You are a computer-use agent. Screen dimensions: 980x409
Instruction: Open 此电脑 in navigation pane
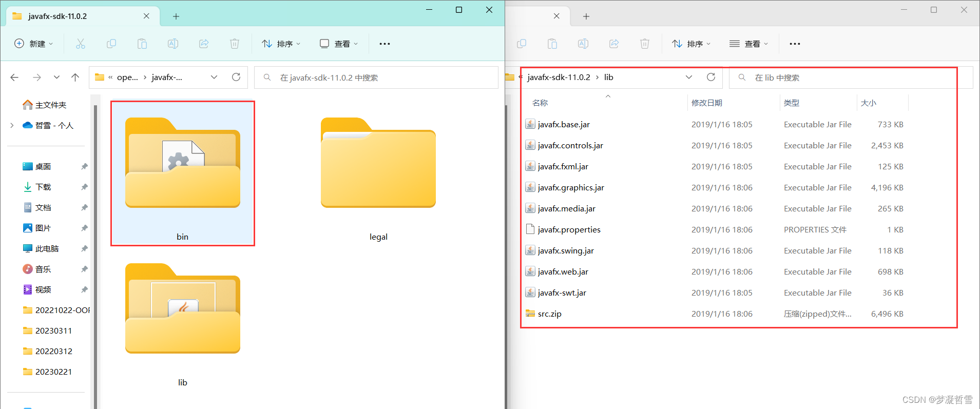click(41, 248)
